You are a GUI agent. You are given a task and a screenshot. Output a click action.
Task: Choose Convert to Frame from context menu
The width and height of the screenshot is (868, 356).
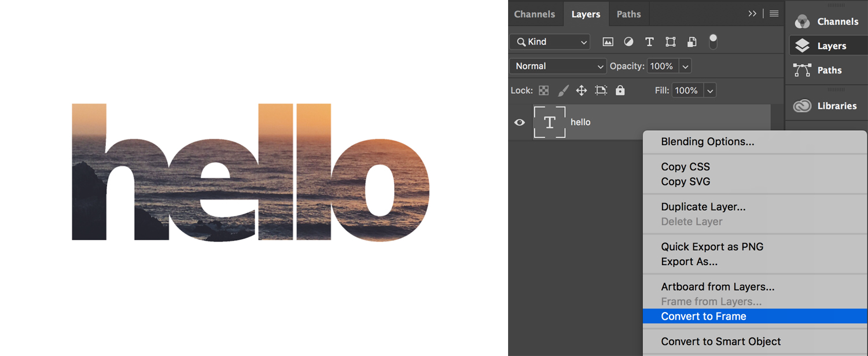coord(704,316)
